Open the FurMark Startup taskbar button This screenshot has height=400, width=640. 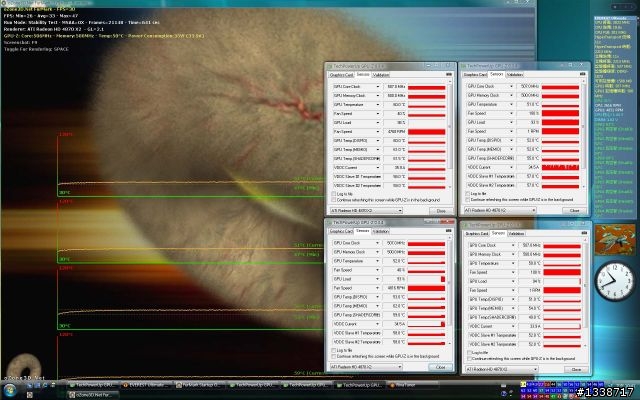click(200, 385)
